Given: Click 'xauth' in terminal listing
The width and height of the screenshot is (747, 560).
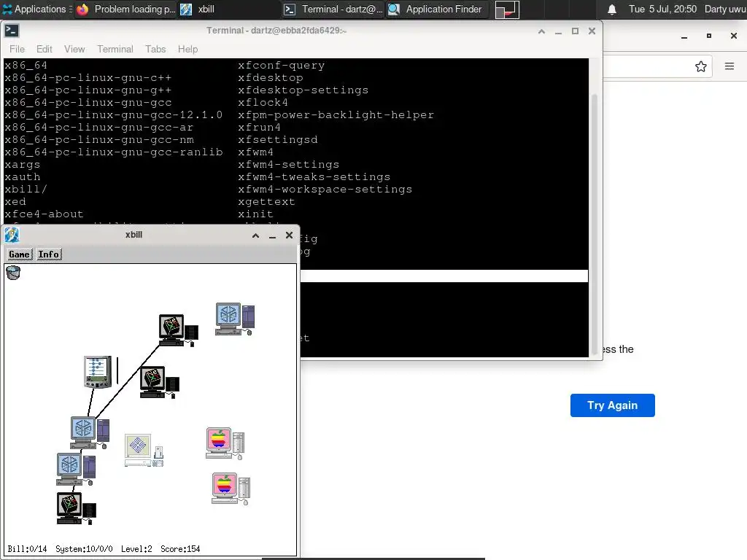Looking at the screenshot, I should (23, 176).
